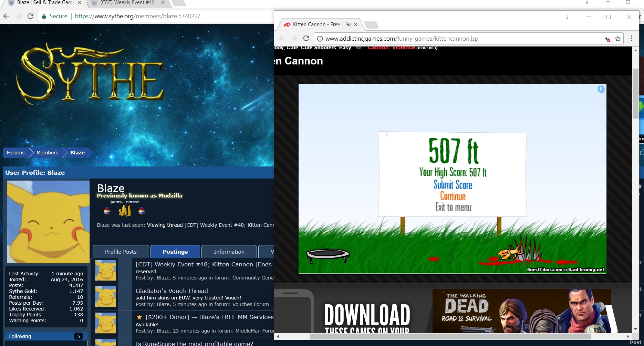This screenshot has width=644, height=346.
Task: Click the right rainbow egg badge
Action: click(x=142, y=211)
